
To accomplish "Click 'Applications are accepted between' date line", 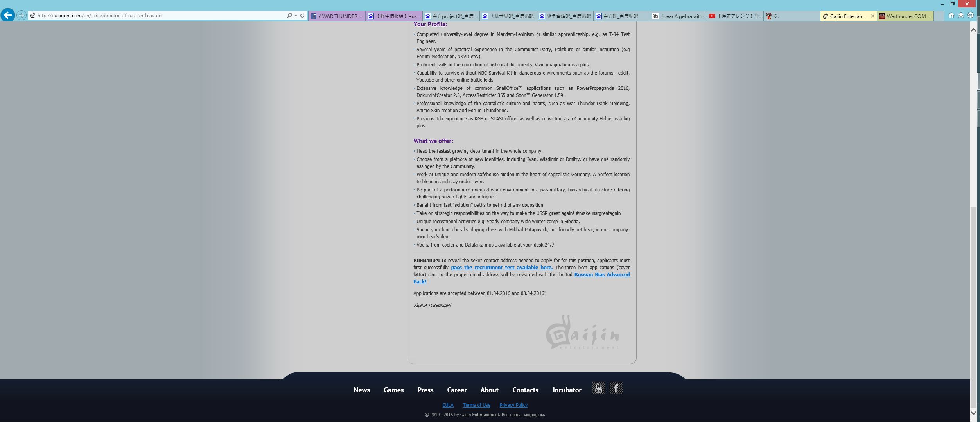I will pos(479,293).
